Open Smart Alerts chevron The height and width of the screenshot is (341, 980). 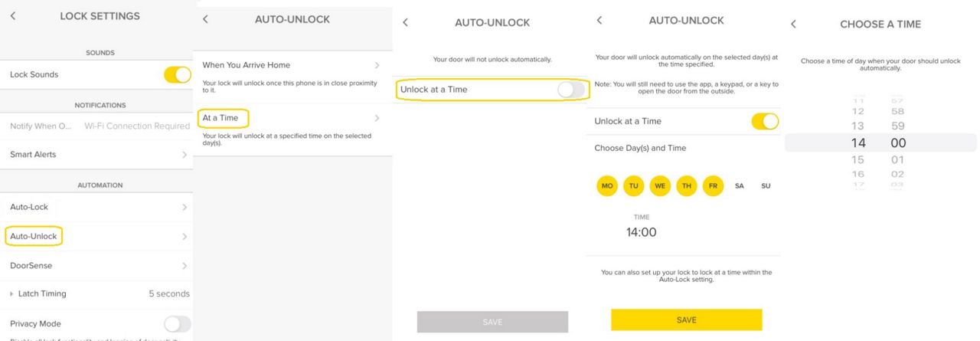[x=185, y=155]
